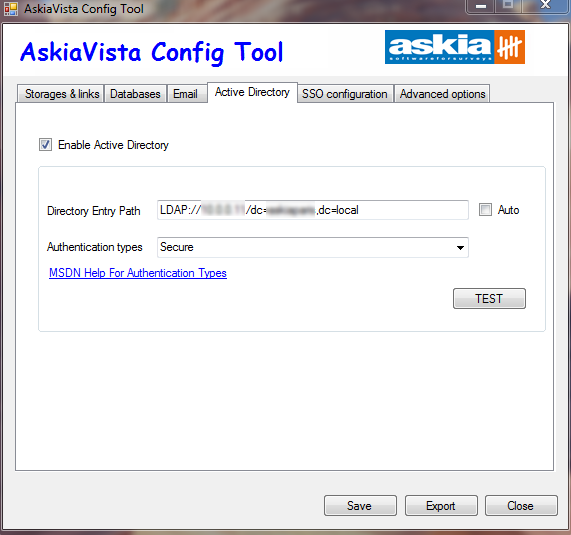Go to the SSO configuration tab

(345, 94)
